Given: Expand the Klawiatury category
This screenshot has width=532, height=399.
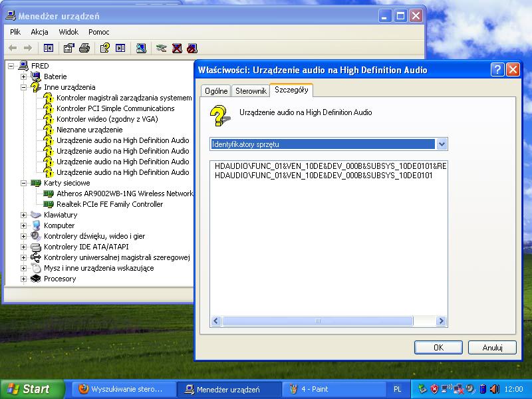Looking at the screenshot, I should point(23,215).
